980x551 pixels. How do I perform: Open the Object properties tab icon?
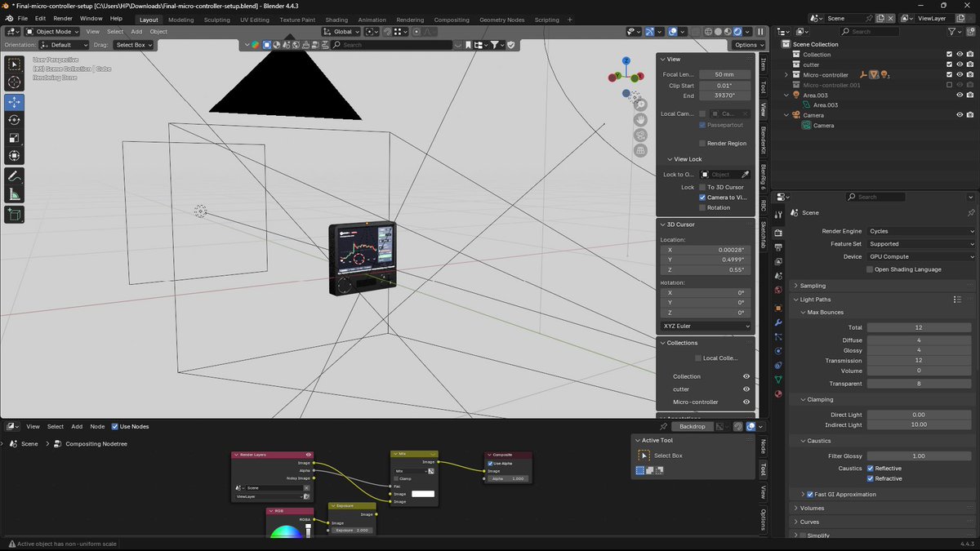point(778,308)
